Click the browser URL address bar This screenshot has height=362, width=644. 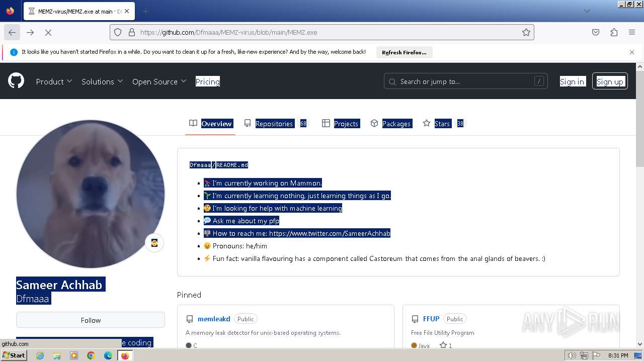pos(322,32)
